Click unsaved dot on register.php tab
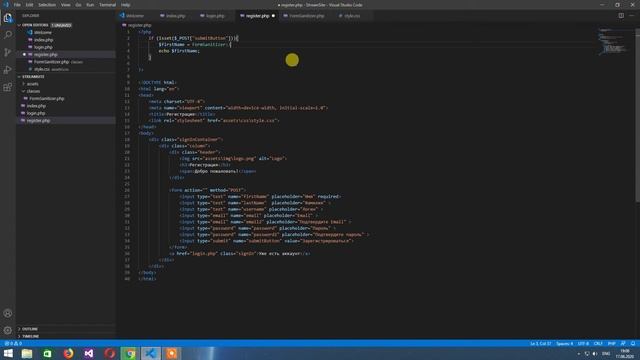The height and width of the screenshot is (360, 640). point(273,16)
